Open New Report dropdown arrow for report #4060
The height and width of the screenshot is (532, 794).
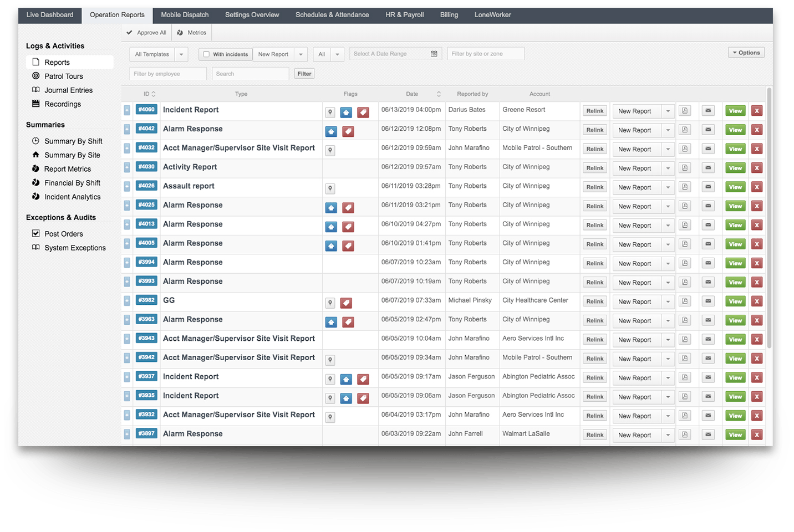click(668, 111)
